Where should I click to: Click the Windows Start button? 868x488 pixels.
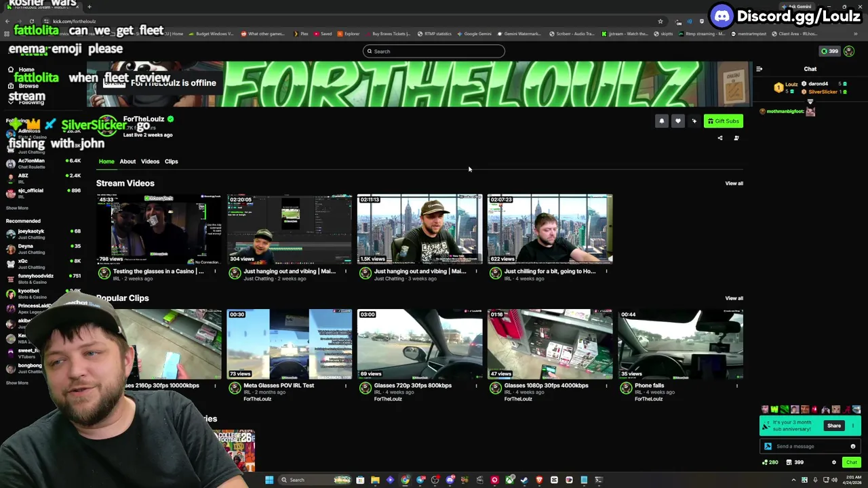(269, 480)
